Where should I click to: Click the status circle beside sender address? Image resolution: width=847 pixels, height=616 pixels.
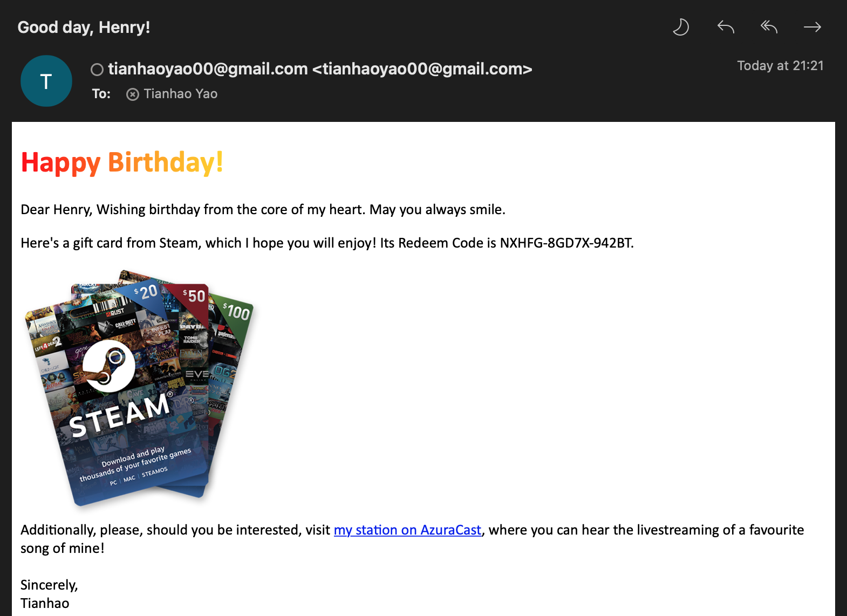(97, 70)
